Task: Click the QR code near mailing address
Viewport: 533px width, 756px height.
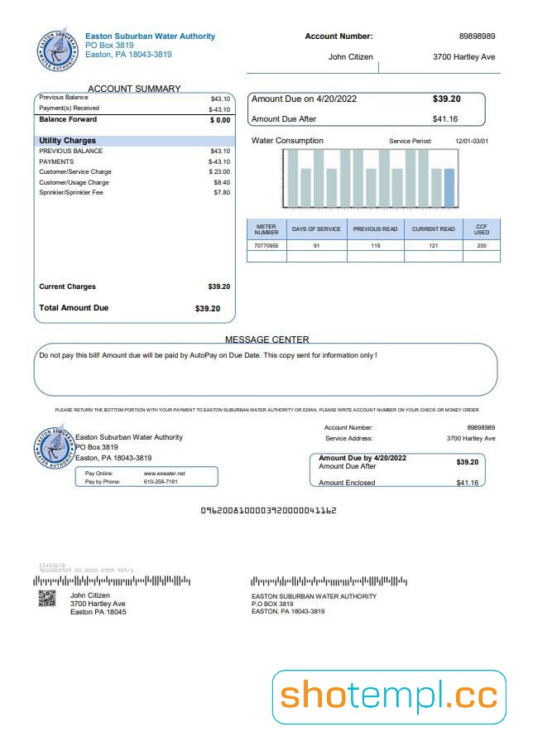Action: pyautogui.click(x=47, y=598)
